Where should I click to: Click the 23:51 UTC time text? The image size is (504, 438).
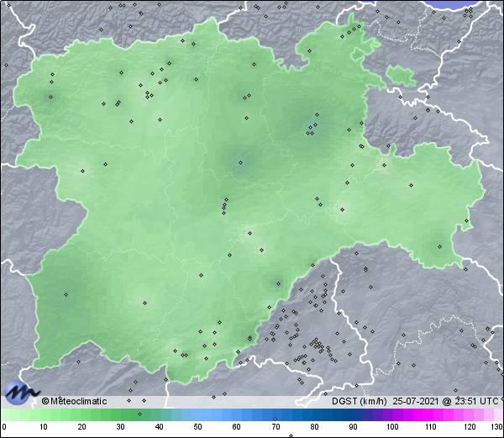475,401
